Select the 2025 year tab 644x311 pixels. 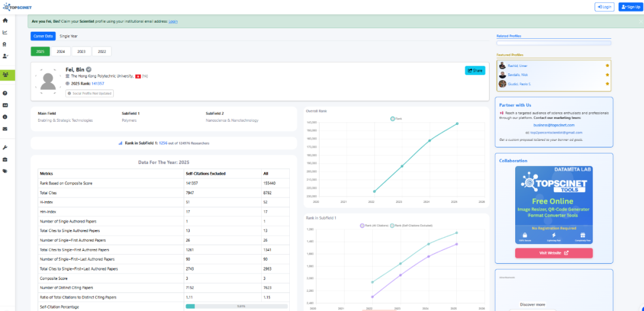coord(41,51)
